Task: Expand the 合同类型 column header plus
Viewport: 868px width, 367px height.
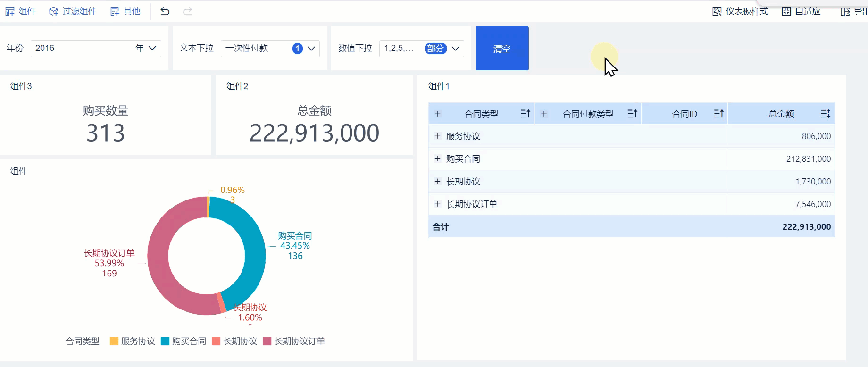Action: click(437, 114)
